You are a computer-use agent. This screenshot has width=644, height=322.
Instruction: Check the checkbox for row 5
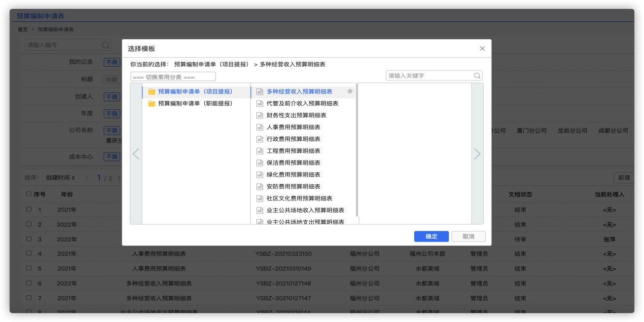point(29,268)
